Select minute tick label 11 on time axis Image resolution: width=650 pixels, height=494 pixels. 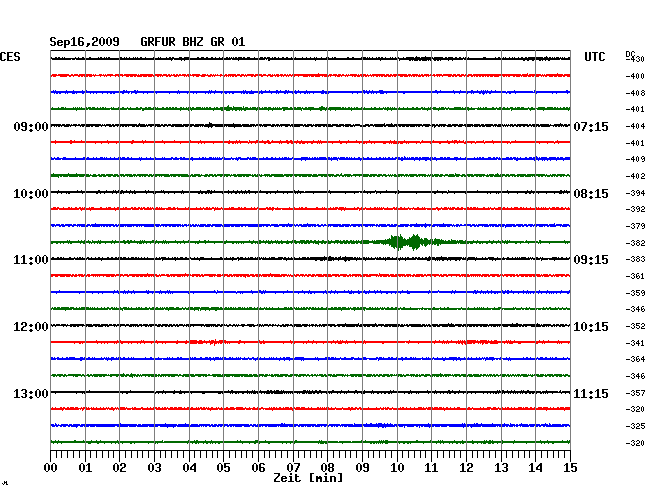pyautogui.click(x=431, y=468)
